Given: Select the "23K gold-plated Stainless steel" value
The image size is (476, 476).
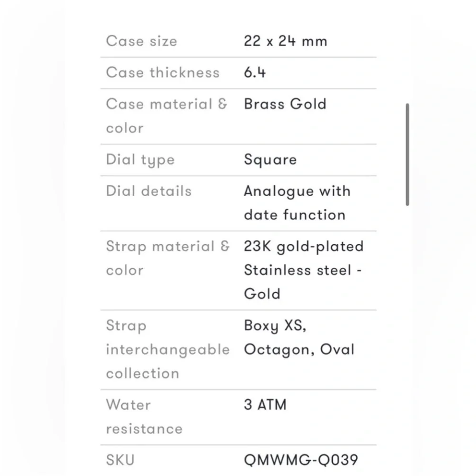Looking at the screenshot, I should tap(303, 258).
